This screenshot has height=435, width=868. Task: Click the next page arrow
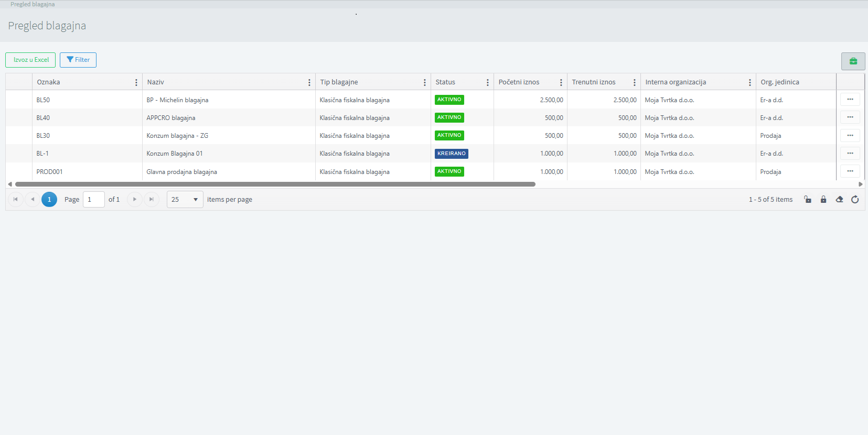pyautogui.click(x=135, y=200)
